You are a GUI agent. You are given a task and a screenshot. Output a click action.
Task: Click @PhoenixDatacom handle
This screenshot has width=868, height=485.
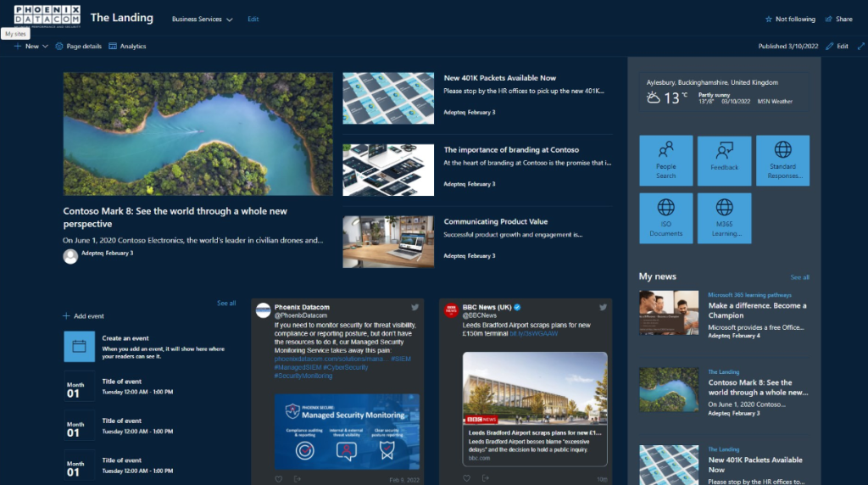301,315
